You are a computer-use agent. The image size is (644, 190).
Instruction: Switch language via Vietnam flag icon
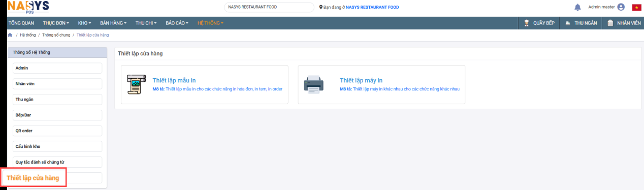(x=636, y=7)
